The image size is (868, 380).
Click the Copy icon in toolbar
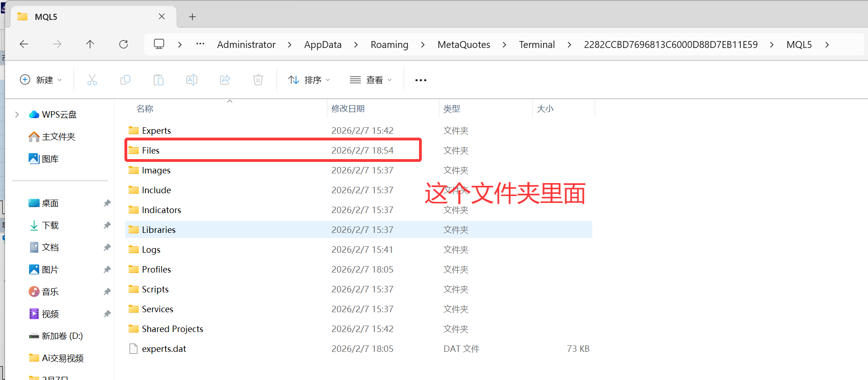[x=125, y=80]
